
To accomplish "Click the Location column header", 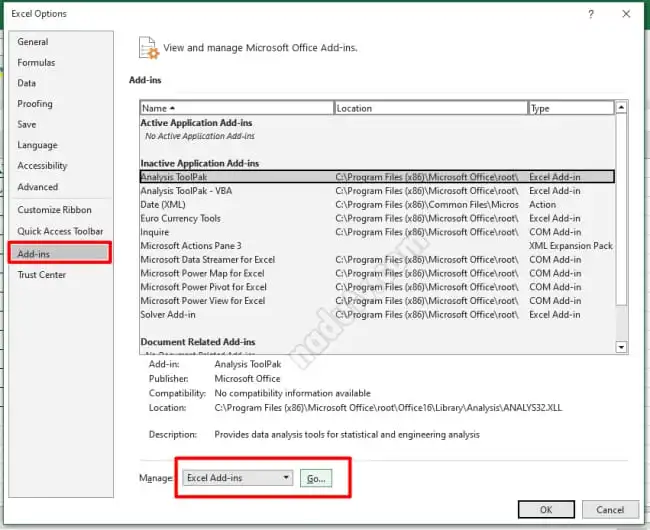I will (431, 108).
